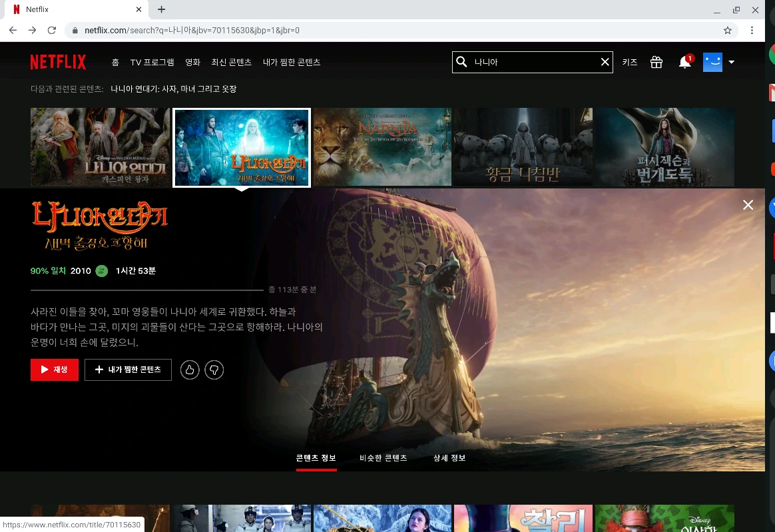Click the movie title logo 나니아 연대기

[100, 225]
